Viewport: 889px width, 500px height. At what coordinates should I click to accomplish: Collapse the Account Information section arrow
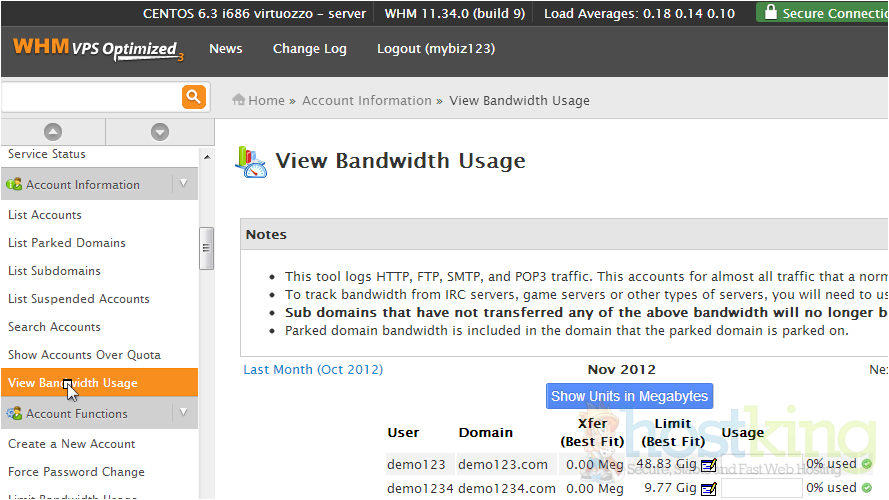pos(183,184)
